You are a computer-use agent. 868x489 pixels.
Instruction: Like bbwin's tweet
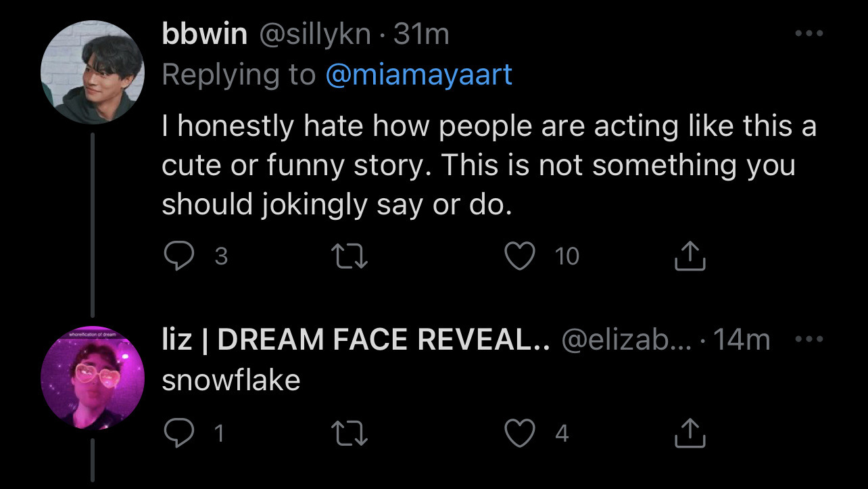(519, 256)
